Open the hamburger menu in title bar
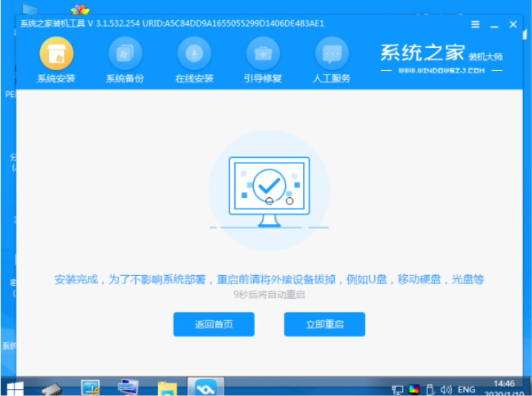This screenshot has width=532, height=396. click(x=475, y=25)
